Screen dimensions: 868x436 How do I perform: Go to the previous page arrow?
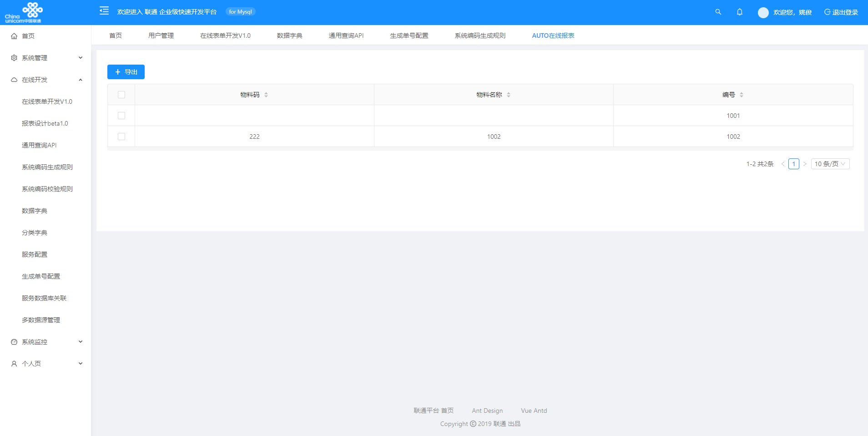click(x=783, y=164)
